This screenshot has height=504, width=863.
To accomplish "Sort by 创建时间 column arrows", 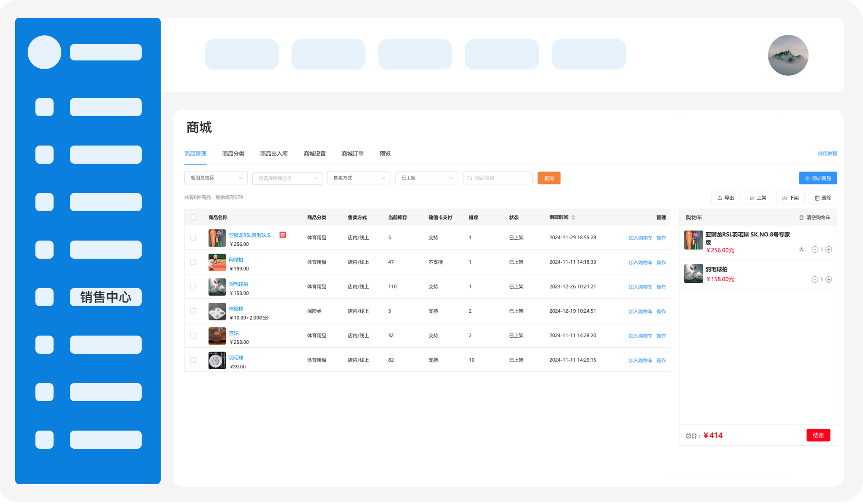I will click(x=573, y=218).
